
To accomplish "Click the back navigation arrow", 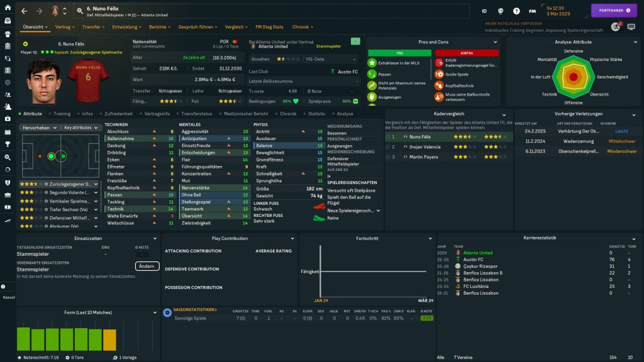I will point(25,11).
